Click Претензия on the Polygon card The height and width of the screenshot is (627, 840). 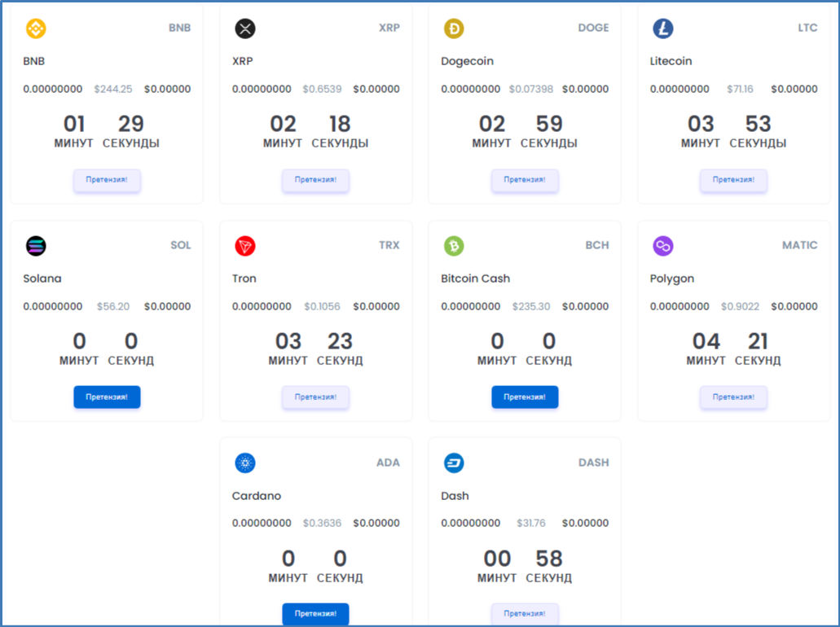(x=733, y=397)
